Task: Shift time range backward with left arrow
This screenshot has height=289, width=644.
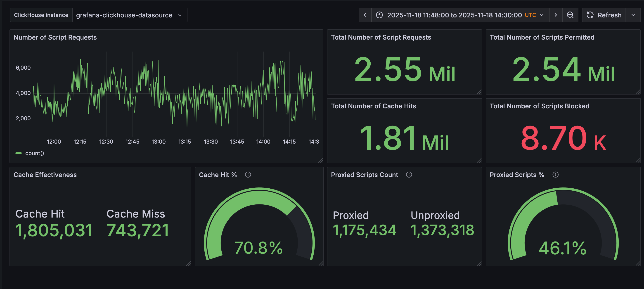Action: pos(365,15)
